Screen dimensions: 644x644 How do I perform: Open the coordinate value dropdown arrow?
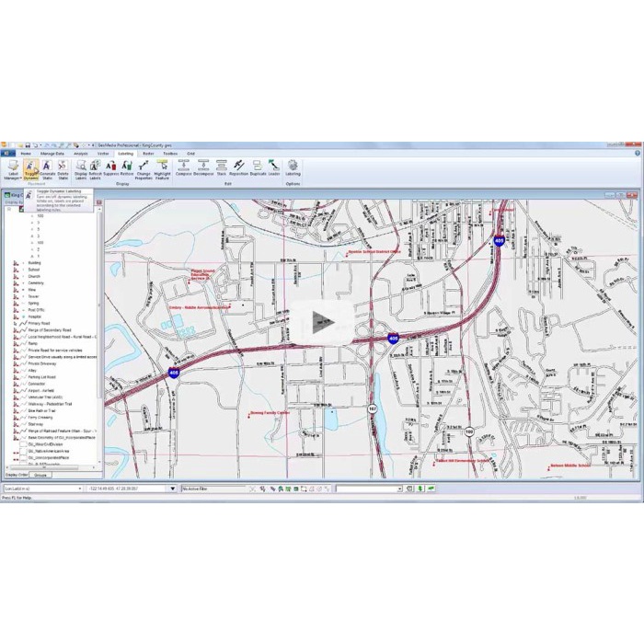pyautogui.click(x=173, y=489)
